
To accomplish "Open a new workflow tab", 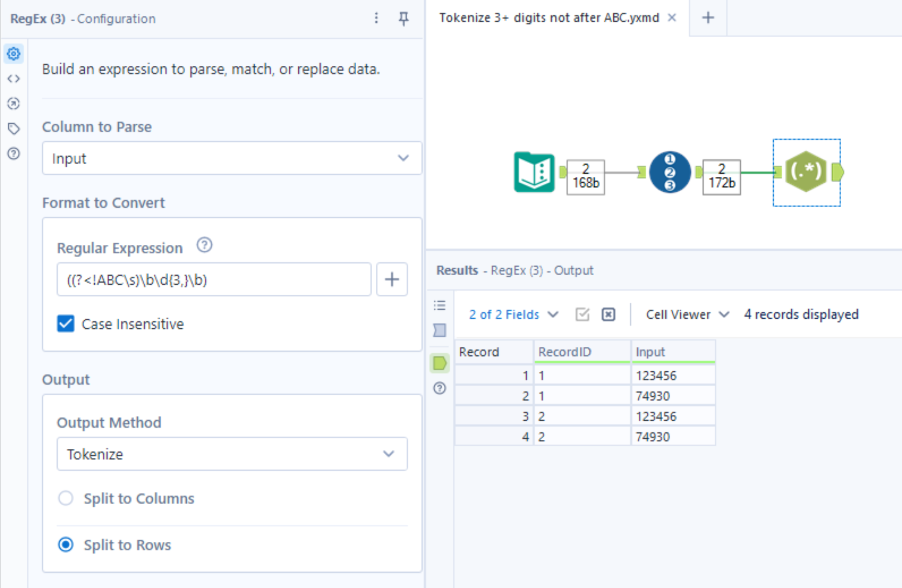I will [708, 18].
